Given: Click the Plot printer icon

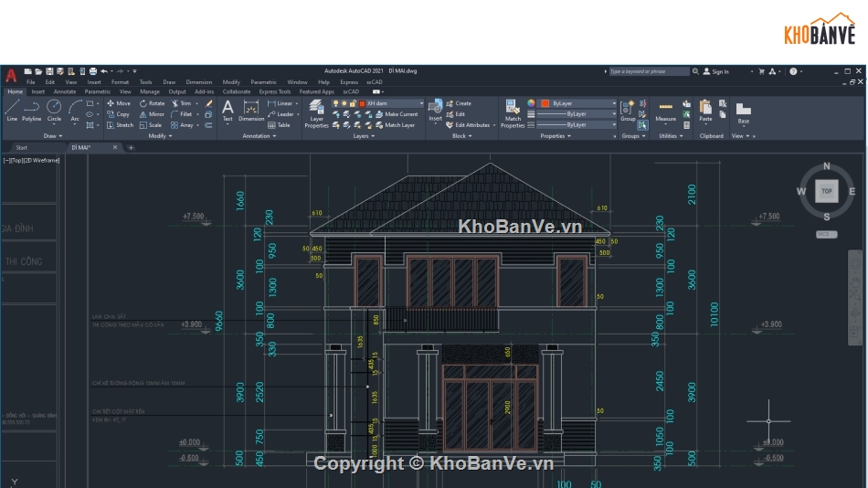Looking at the screenshot, I should [x=93, y=71].
